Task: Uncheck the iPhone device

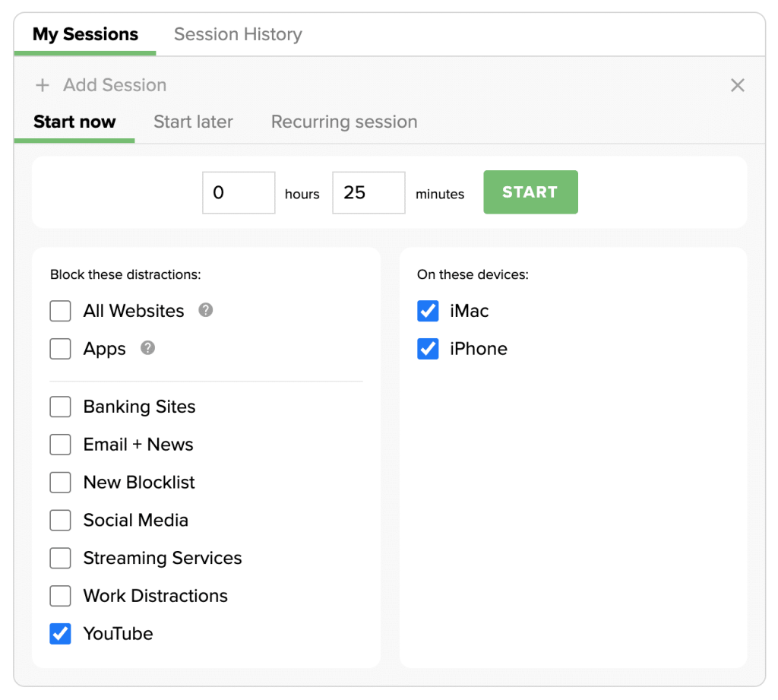Action: (x=428, y=348)
